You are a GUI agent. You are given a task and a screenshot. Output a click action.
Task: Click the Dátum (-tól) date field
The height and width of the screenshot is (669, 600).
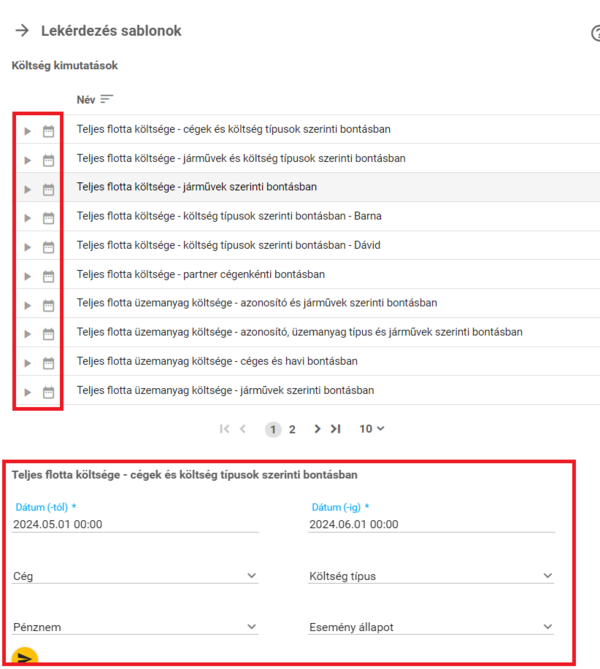click(x=135, y=524)
